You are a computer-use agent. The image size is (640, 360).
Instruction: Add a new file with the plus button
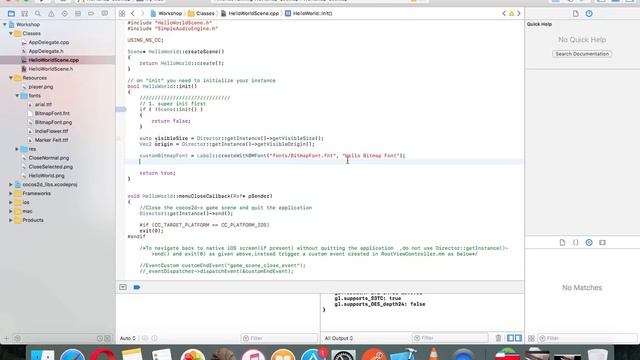click(x=6, y=338)
